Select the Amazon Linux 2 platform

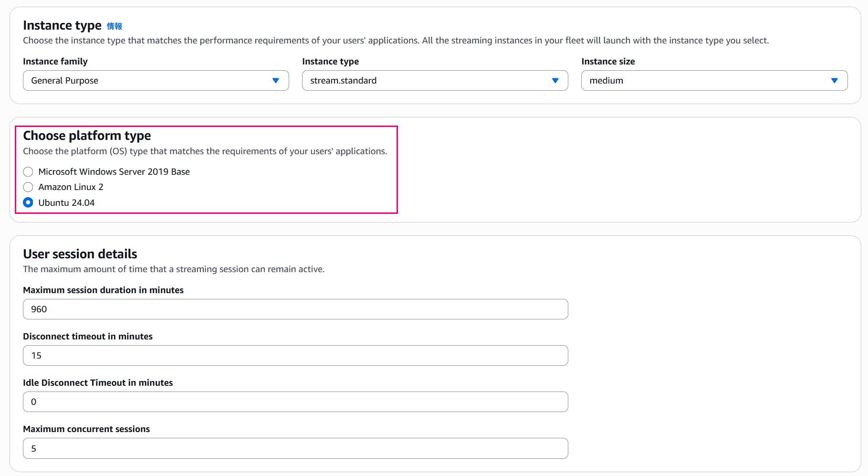tap(28, 187)
